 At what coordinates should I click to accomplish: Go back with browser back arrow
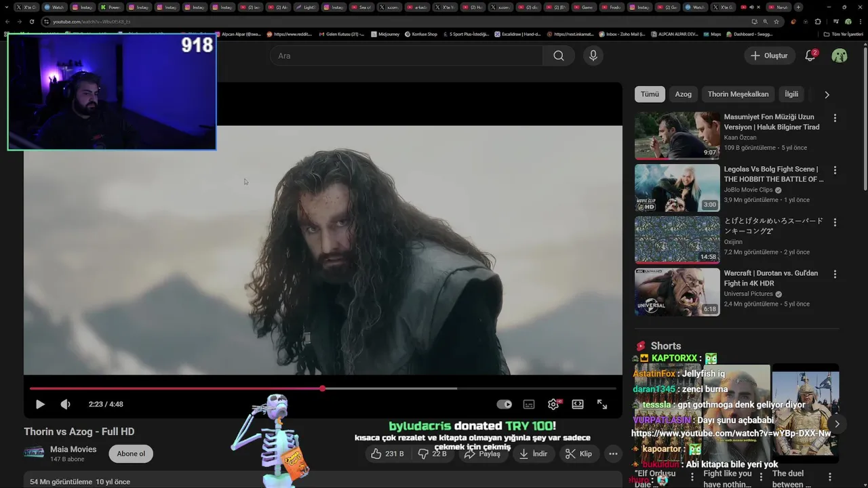(7, 22)
